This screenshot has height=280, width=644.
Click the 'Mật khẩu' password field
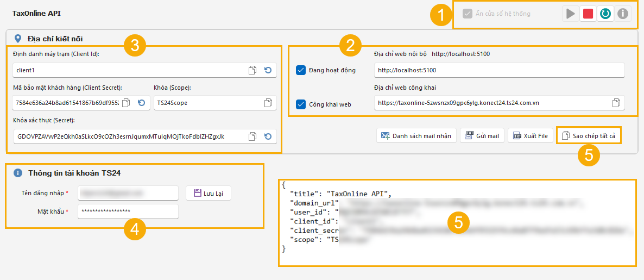click(128, 211)
